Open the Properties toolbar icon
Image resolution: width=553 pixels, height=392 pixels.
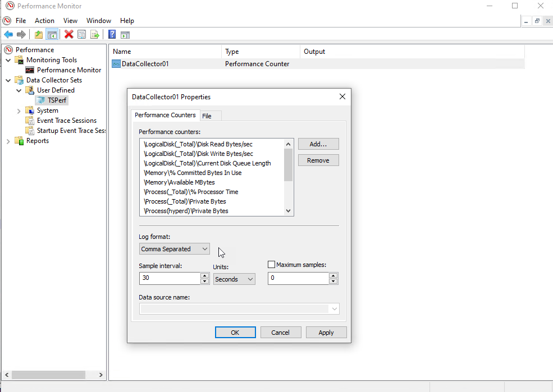click(82, 34)
